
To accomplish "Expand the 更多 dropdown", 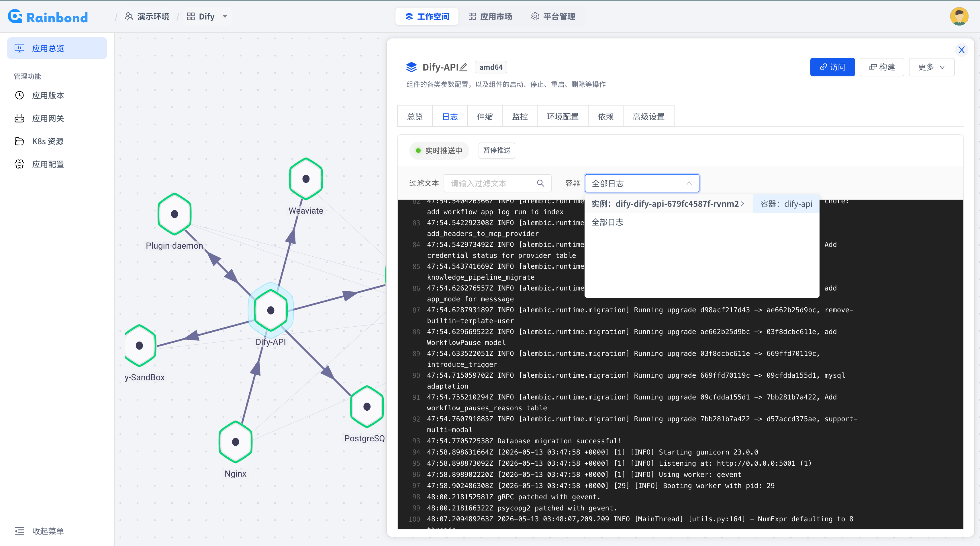I will click(x=932, y=67).
